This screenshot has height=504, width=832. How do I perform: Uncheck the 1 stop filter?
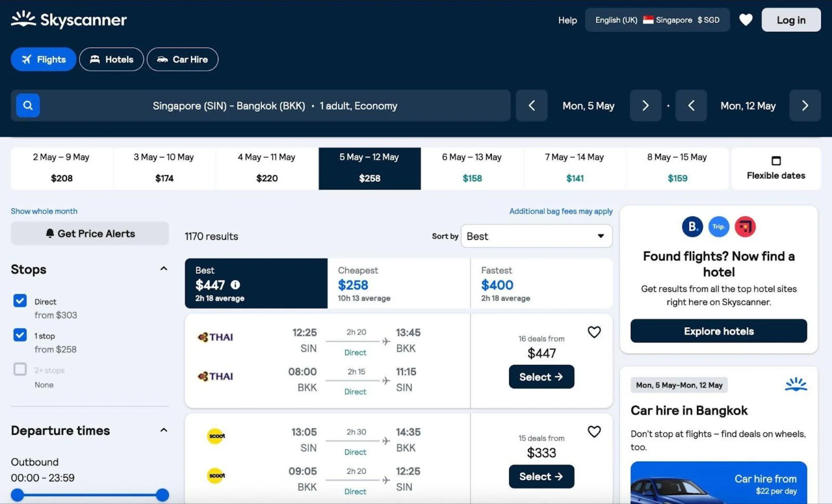[20, 335]
